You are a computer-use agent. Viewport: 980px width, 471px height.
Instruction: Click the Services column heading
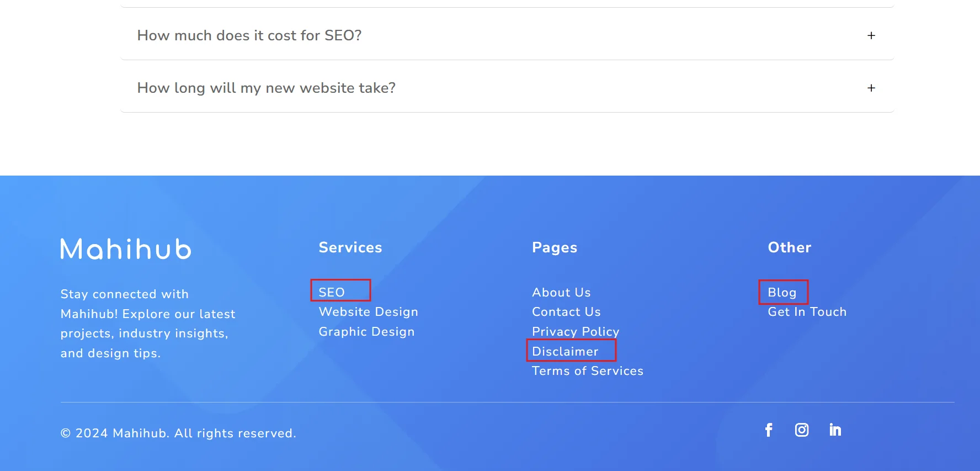(x=350, y=247)
